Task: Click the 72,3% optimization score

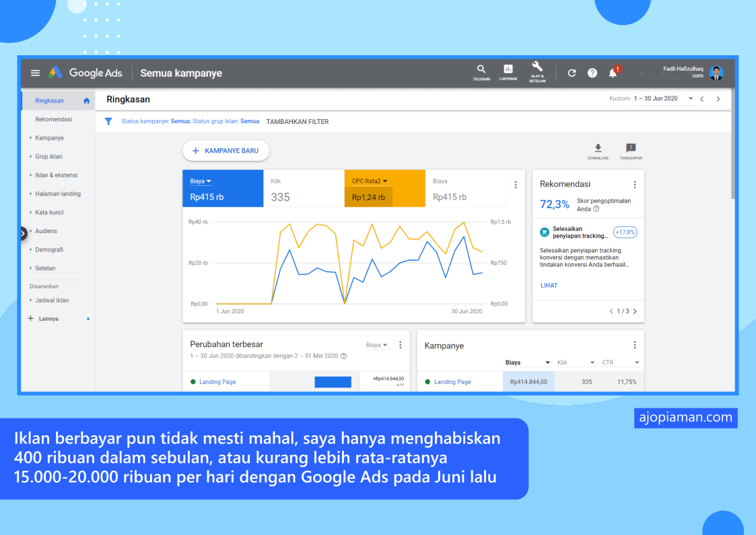Action: point(555,205)
